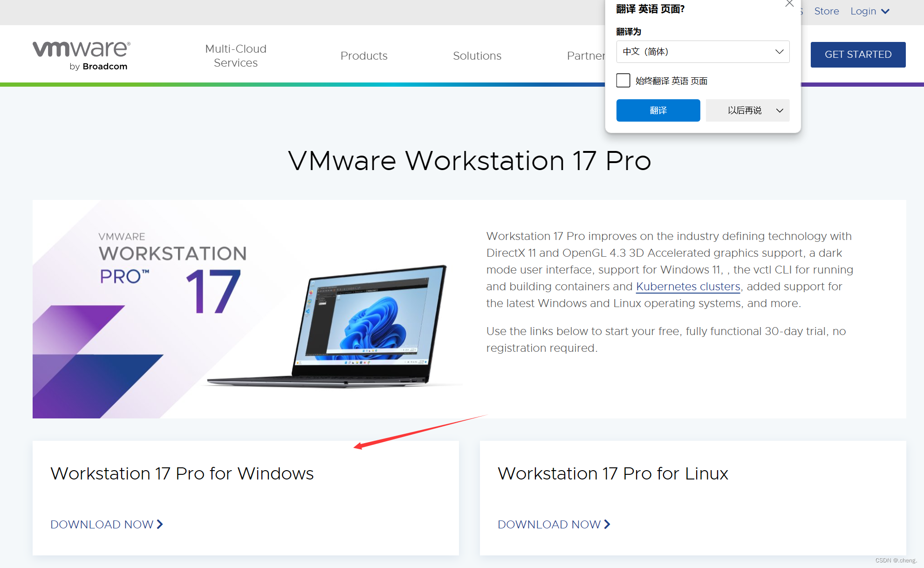The image size is (924, 568).
Task: Click the VMware by Broadcom logo
Action: click(x=82, y=56)
